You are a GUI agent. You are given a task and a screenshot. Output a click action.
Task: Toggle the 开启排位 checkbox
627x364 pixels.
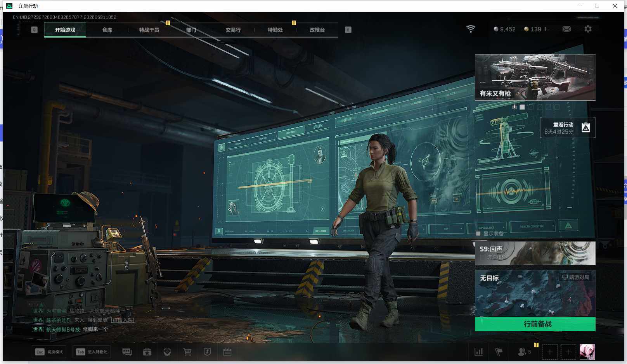(x=482, y=258)
